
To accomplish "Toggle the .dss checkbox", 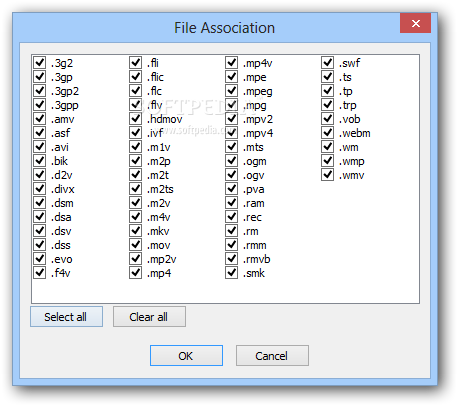I will click(x=40, y=245).
